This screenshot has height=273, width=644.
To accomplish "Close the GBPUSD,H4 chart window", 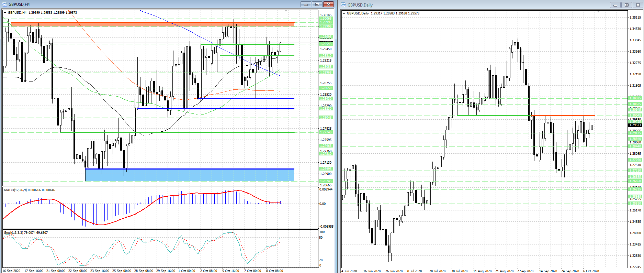I will point(328,4).
